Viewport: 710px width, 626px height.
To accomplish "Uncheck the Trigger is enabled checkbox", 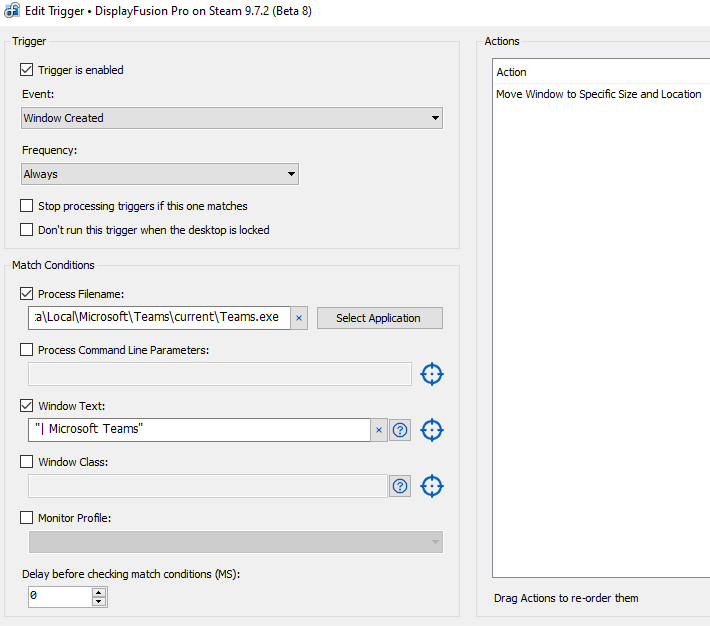I will tap(27, 70).
